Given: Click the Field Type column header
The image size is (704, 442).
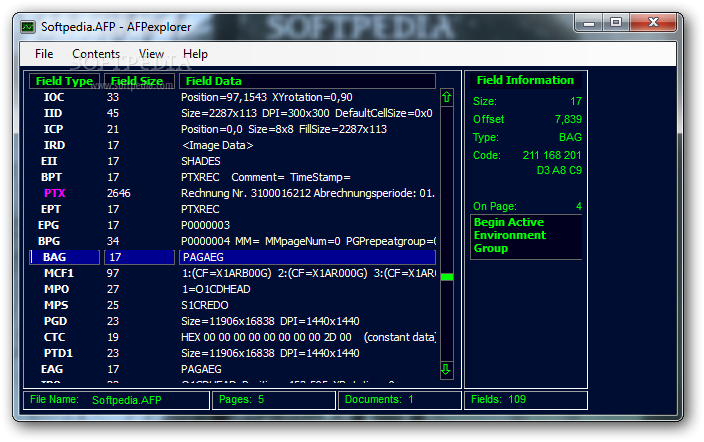Looking at the screenshot, I should (64, 81).
